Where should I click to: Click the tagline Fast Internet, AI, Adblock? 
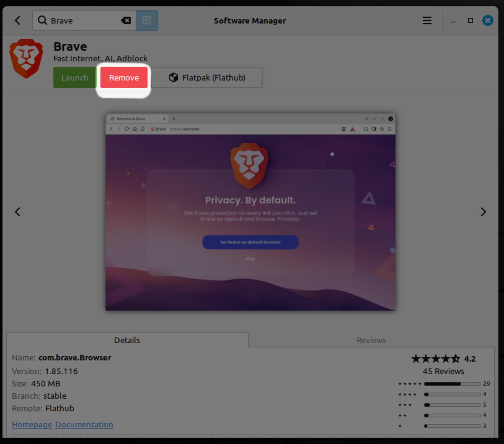coord(100,59)
